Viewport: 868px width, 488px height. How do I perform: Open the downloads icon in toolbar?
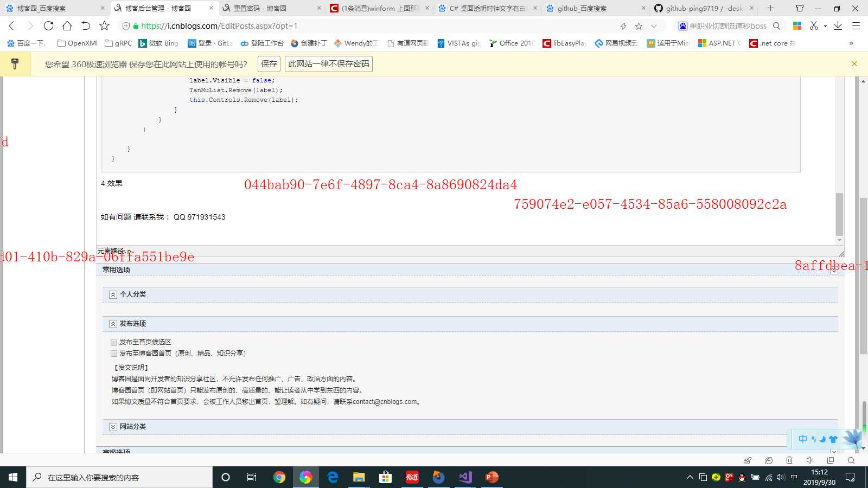[x=838, y=26]
